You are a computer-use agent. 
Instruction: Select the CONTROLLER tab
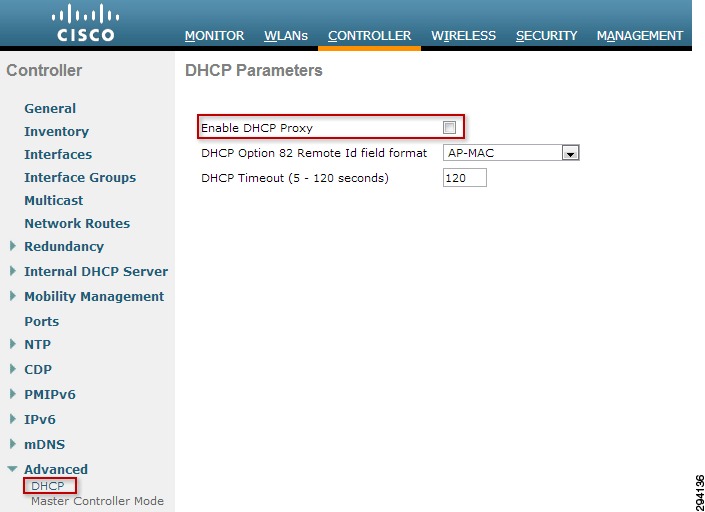pyautogui.click(x=370, y=36)
